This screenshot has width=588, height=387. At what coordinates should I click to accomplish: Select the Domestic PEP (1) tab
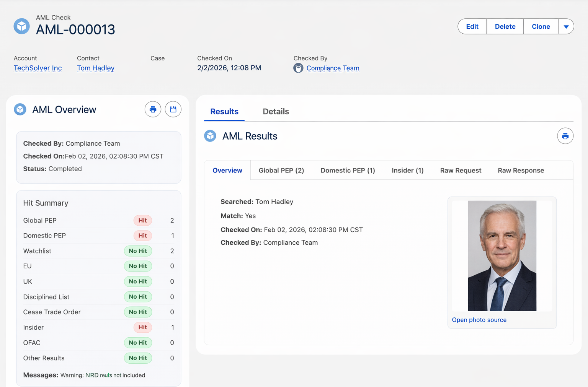[x=348, y=170]
